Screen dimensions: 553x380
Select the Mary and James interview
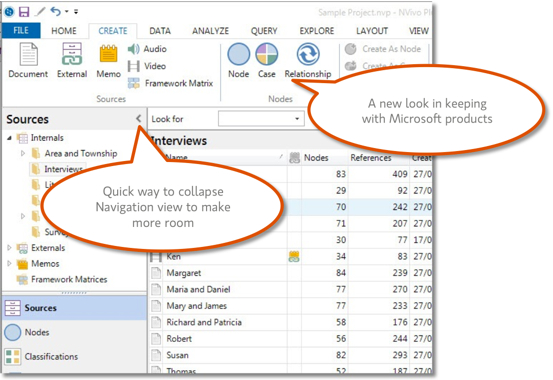tap(197, 306)
